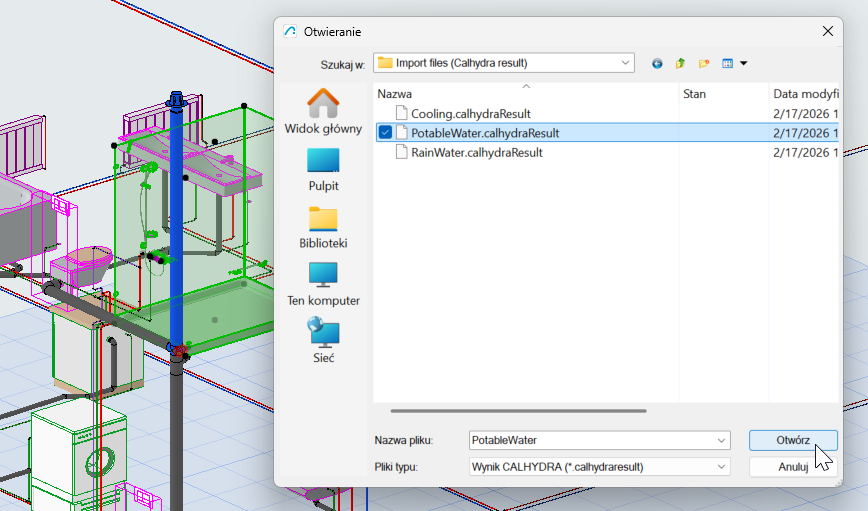Open Sieć in the places bar
Viewport: 868px width, 511px height.
323,341
